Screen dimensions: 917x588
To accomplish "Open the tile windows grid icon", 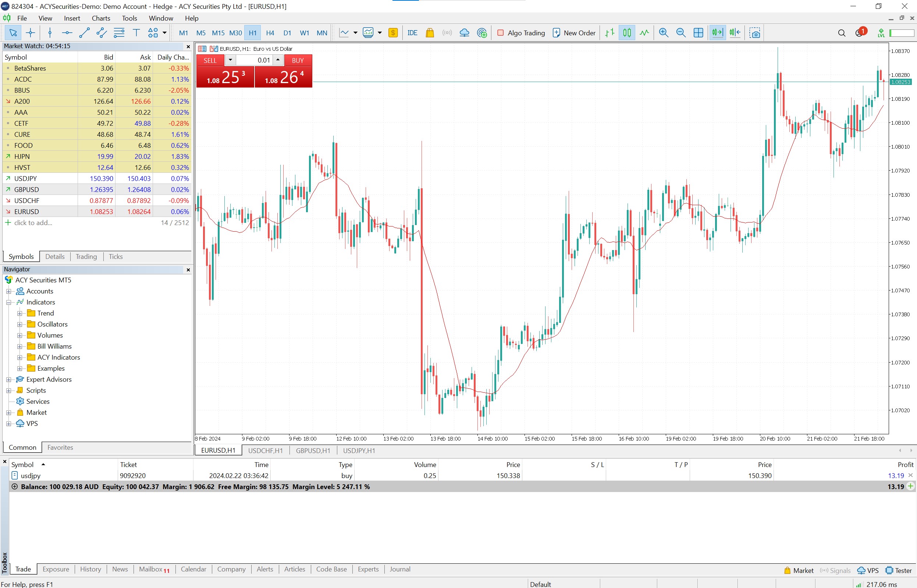I will point(698,33).
